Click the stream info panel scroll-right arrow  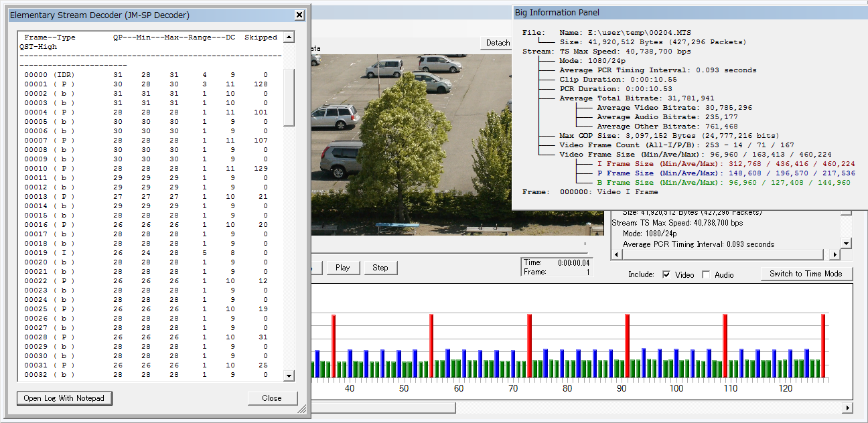[835, 255]
